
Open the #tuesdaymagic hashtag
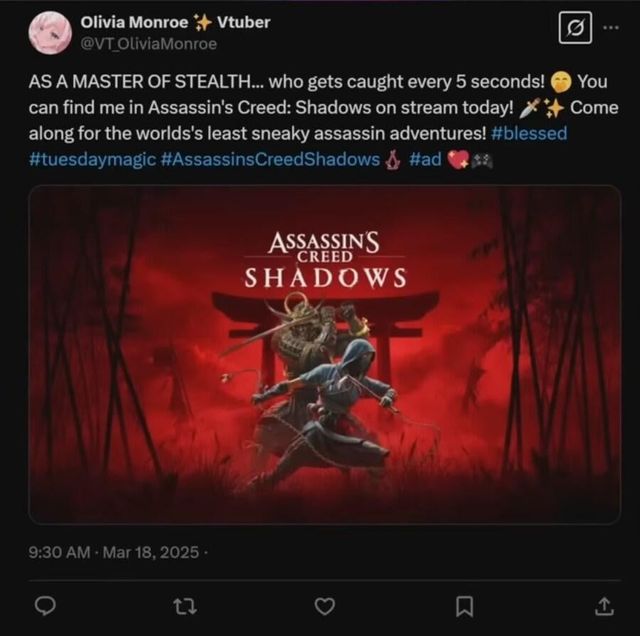click(x=92, y=160)
